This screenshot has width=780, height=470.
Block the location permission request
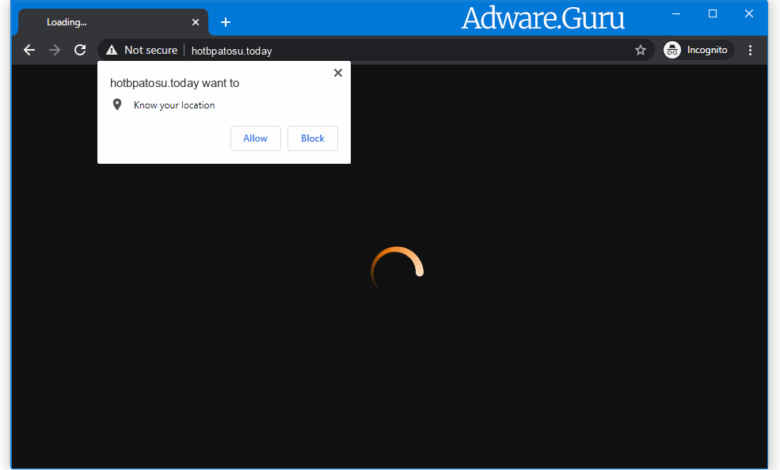pyautogui.click(x=312, y=138)
